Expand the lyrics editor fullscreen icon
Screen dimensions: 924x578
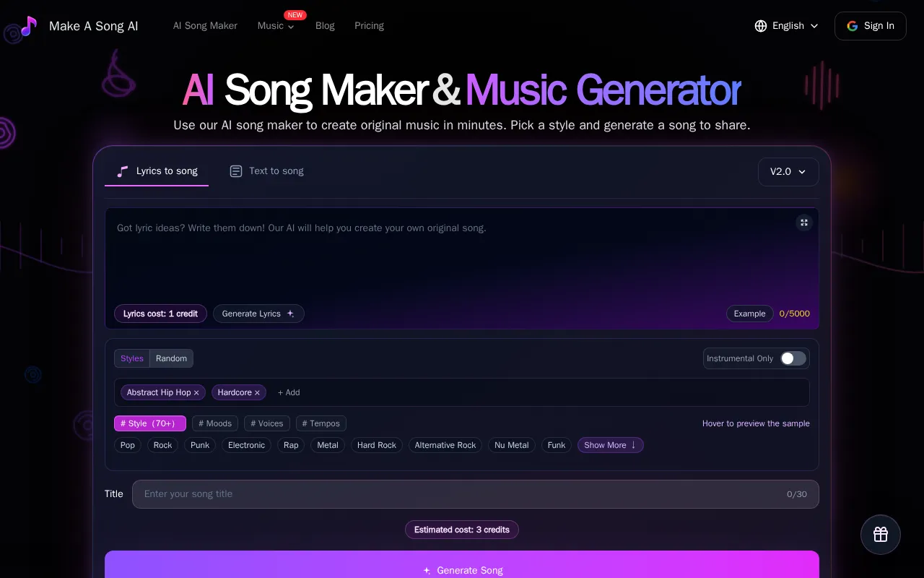803,223
